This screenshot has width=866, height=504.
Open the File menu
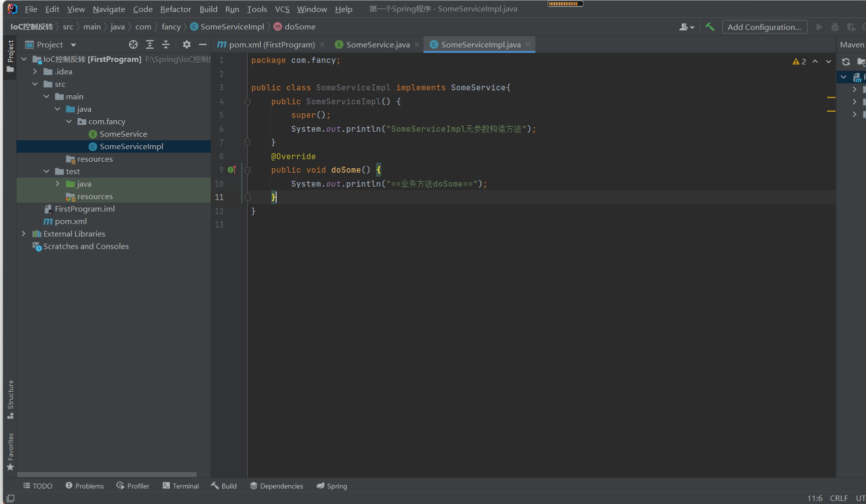31,9
